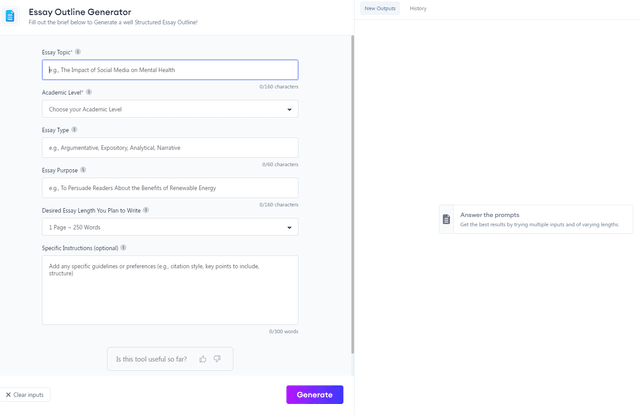Give a thumbs up for tool usefulness
Image resolution: width=640 pixels, height=415 pixels.
(x=203, y=359)
